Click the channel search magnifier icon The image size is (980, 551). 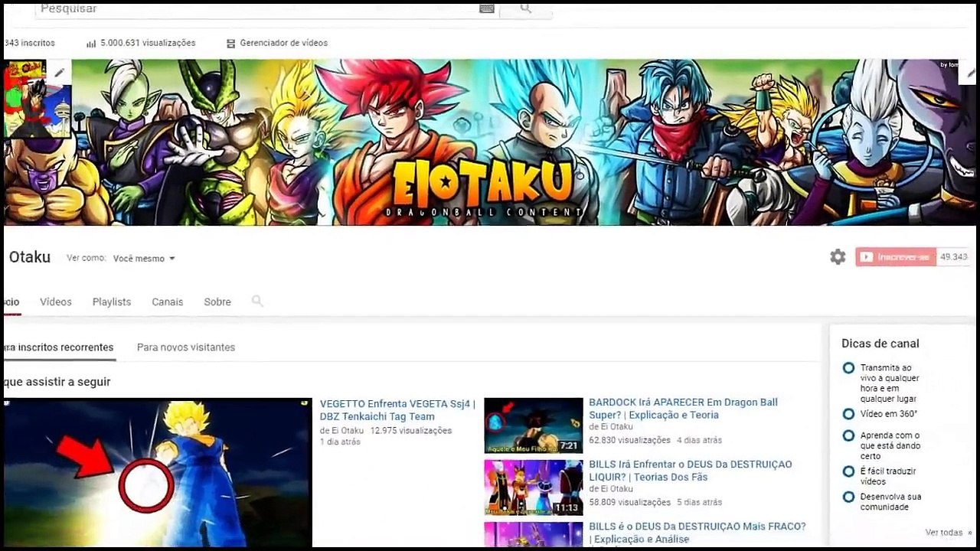tap(257, 302)
